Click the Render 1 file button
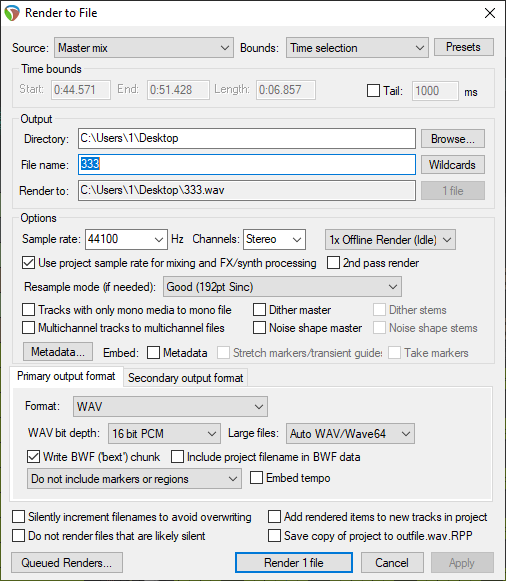 (x=294, y=563)
